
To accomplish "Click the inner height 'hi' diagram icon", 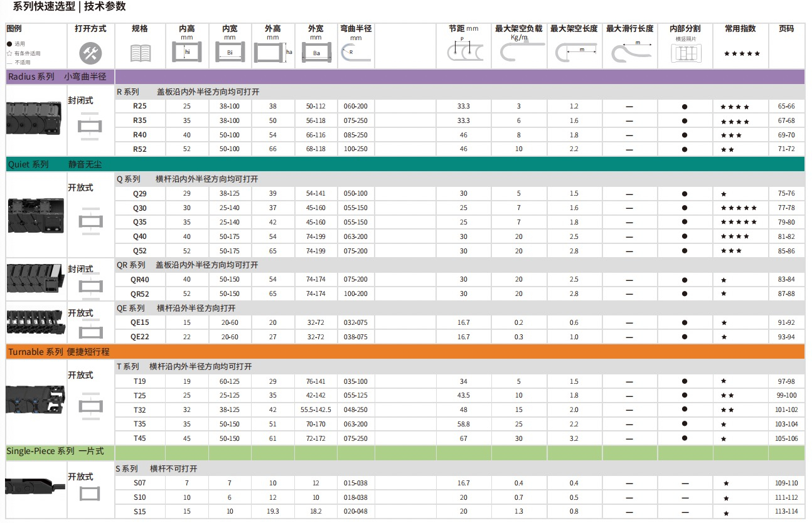I will [186, 53].
